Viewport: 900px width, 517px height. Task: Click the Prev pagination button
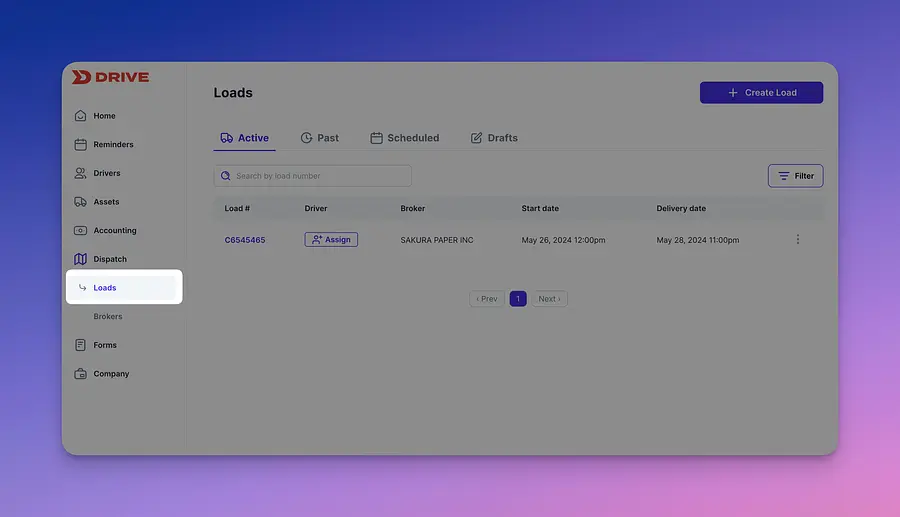click(487, 299)
